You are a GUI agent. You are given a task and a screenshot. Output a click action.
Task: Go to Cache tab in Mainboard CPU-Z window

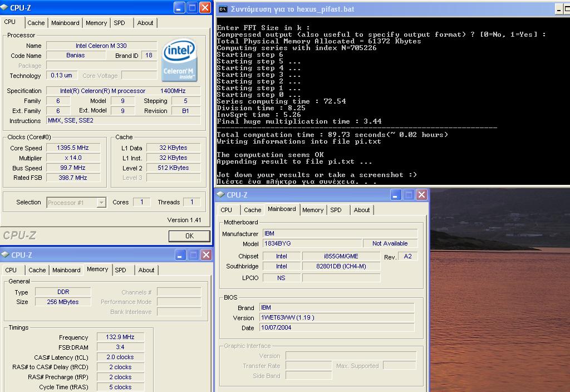pyautogui.click(x=253, y=210)
